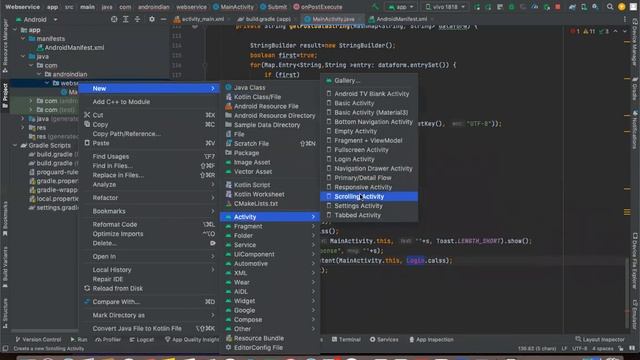640x360 pixels.
Task: Click the Collapse All icon in project panel
Action: coord(137,19)
